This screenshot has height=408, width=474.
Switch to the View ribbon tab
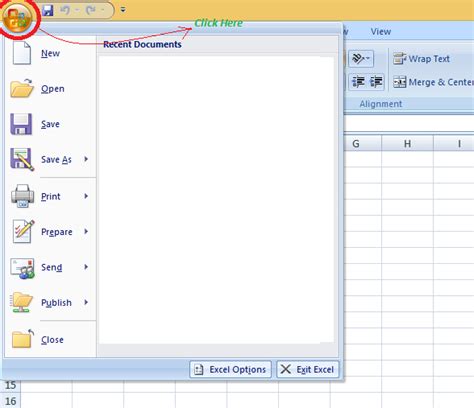point(381,32)
